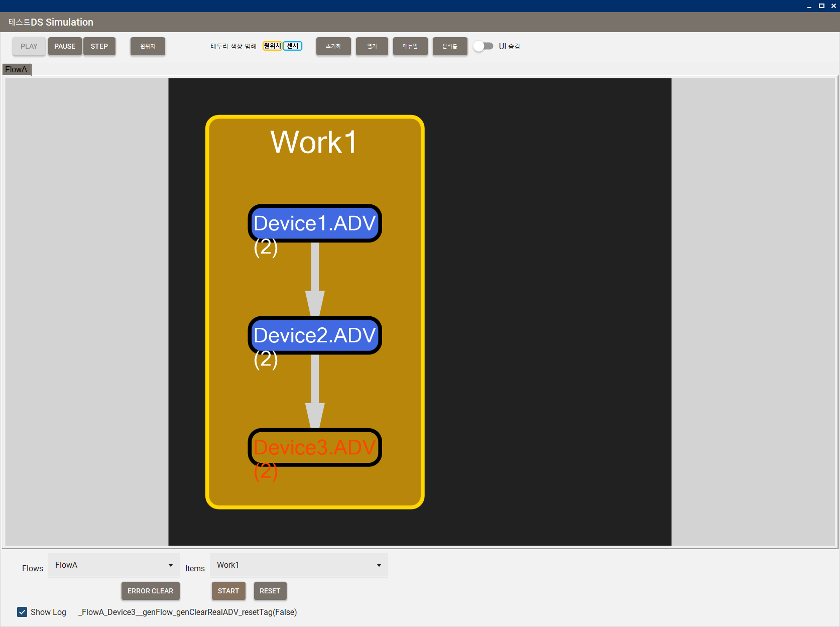The height and width of the screenshot is (627, 840).
Task: Click the PLAY button
Action: 29,46
